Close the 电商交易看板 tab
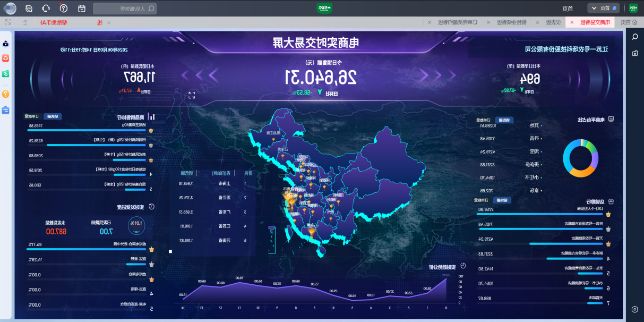This screenshot has width=644, height=322. point(572,22)
